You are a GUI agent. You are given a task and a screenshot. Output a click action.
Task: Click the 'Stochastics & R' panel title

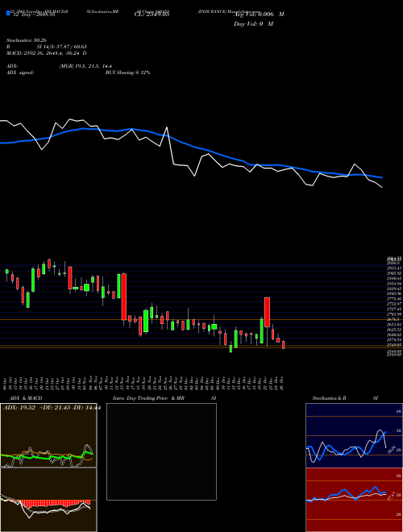[x=330, y=398]
